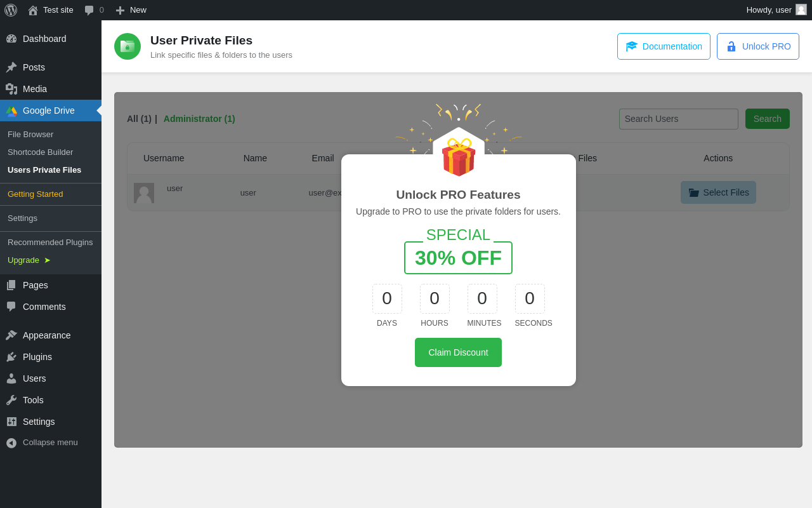
Task: Click the gift box icon in popup
Action: 459,157
